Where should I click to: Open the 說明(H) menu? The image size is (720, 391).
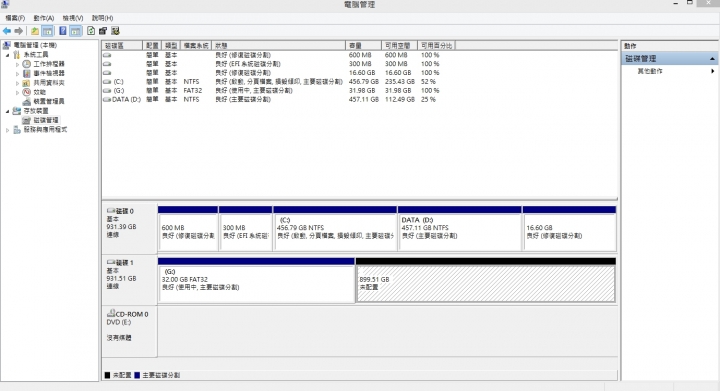pos(102,18)
